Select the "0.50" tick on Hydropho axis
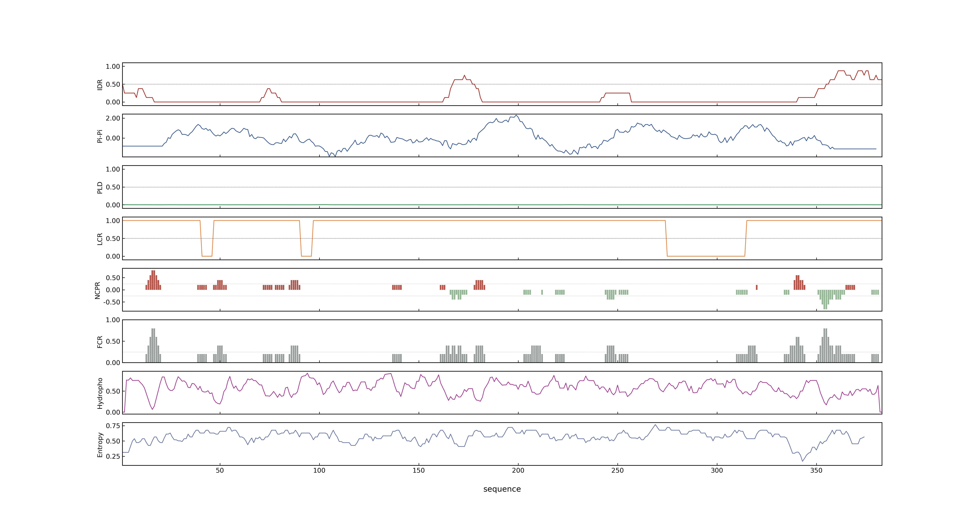Screen dimensions: 980x523 click(113, 391)
